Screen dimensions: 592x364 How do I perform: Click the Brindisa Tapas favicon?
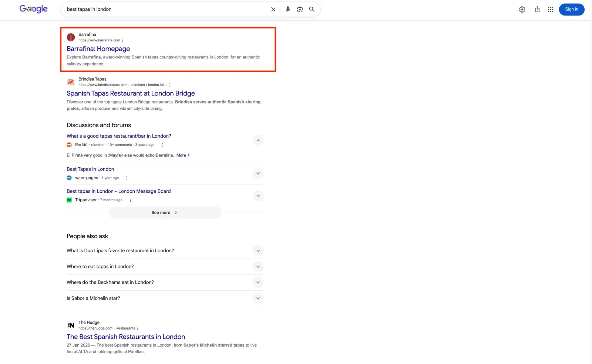click(x=71, y=82)
